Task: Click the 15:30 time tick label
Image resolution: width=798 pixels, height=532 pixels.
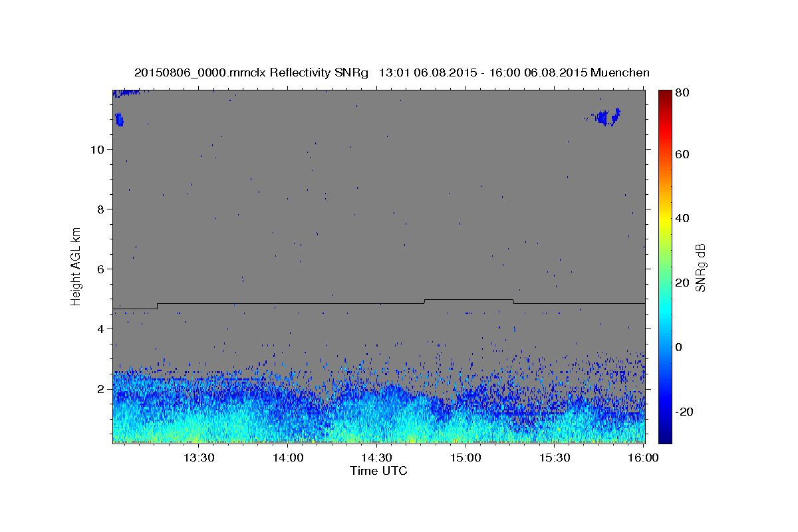Action: tap(555, 458)
